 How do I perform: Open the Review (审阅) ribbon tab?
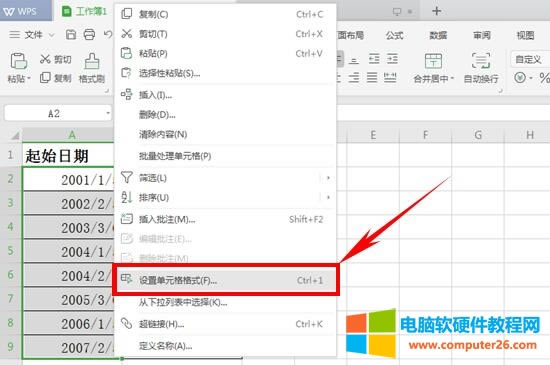pos(482,35)
